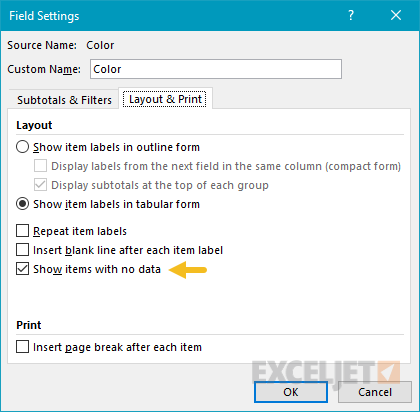Enable insert blank line after each item
The image size is (420, 412).
coord(22,250)
